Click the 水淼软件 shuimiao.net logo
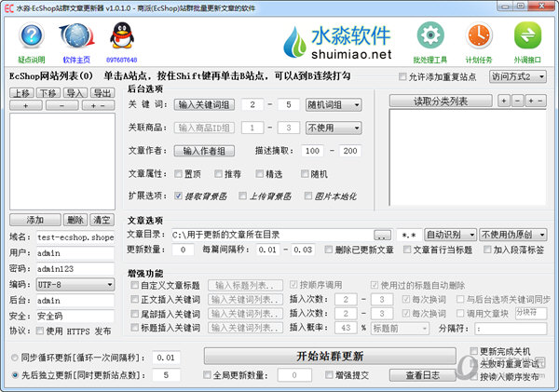Image resolution: width=559 pixels, height=392 pixels. pyautogui.click(x=337, y=42)
